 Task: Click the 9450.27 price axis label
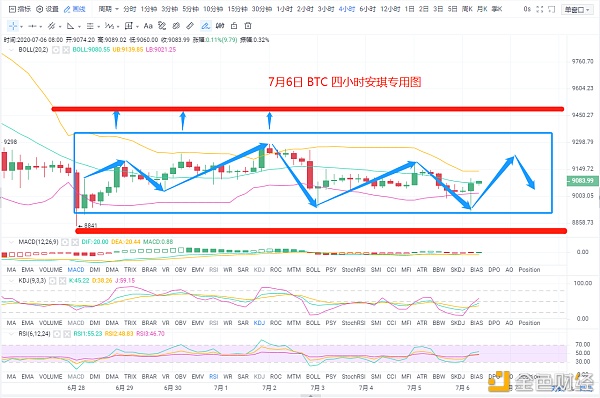point(582,115)
